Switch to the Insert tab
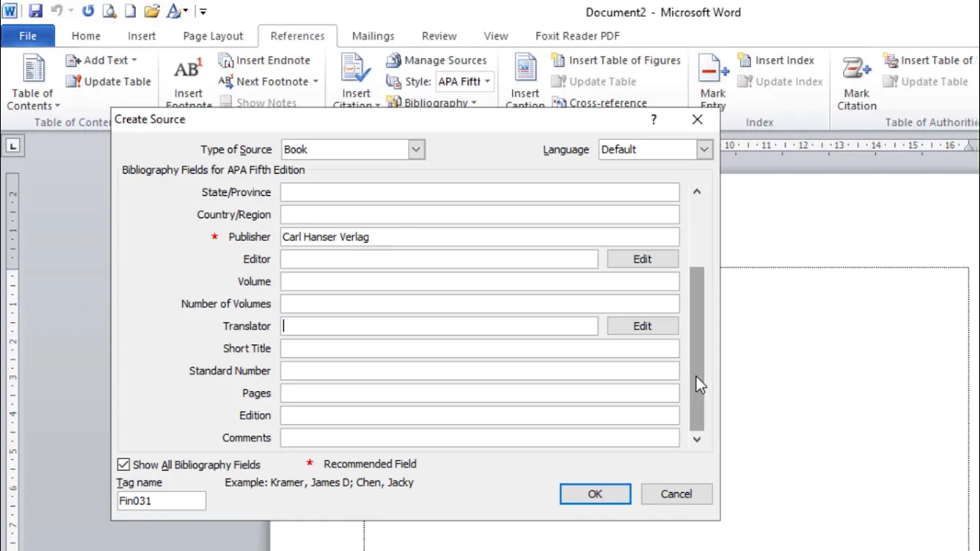The image size is (980, 551). [142, 36]
